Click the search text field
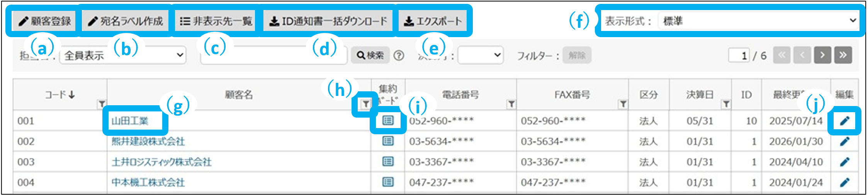 coord(273,55)
